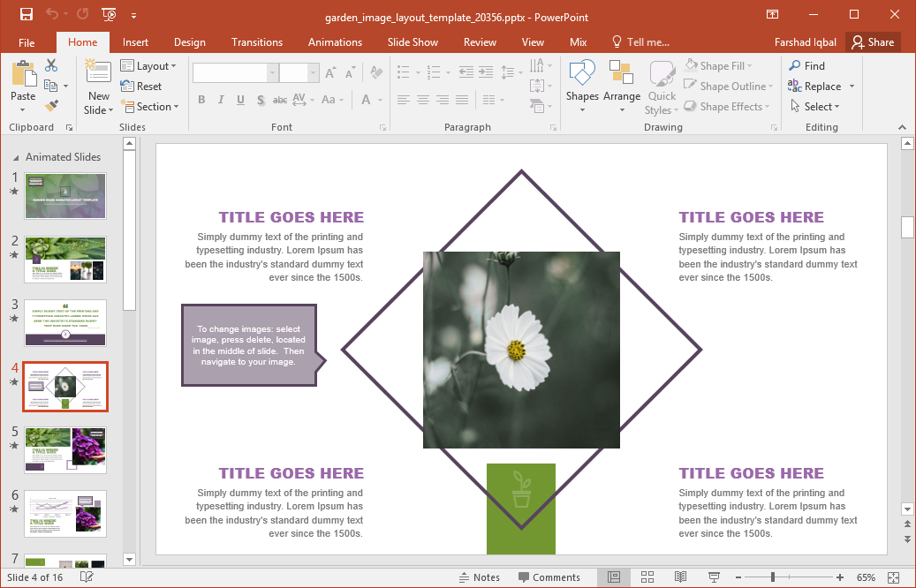Click the zoom slider in status bar

773,577
